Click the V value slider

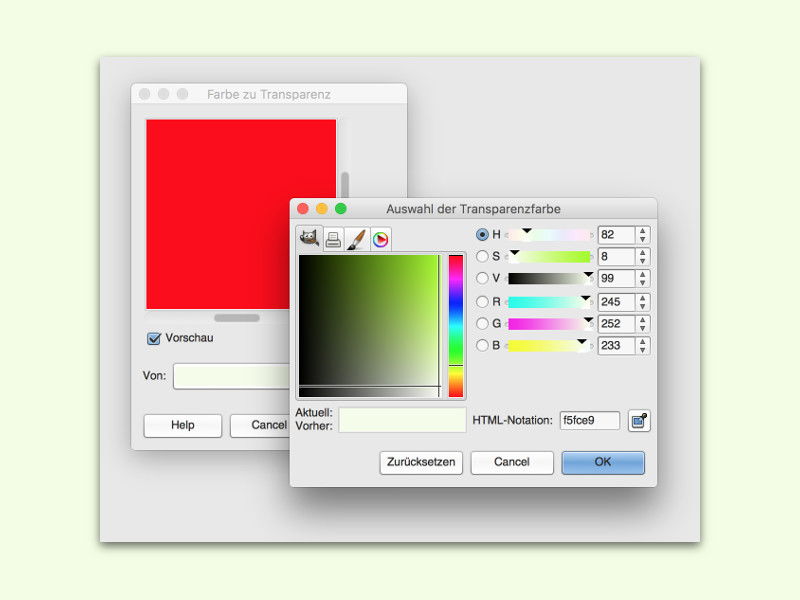tap(549, 278)
